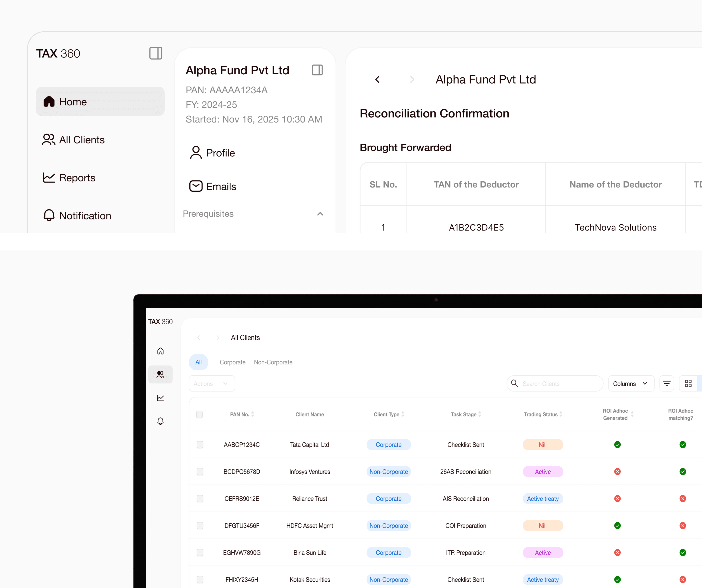Image resolution: width=702 pixels, height=588 pixels.
Task: Check the select-all checkbox in table header
Action: (x=200, y=414)
